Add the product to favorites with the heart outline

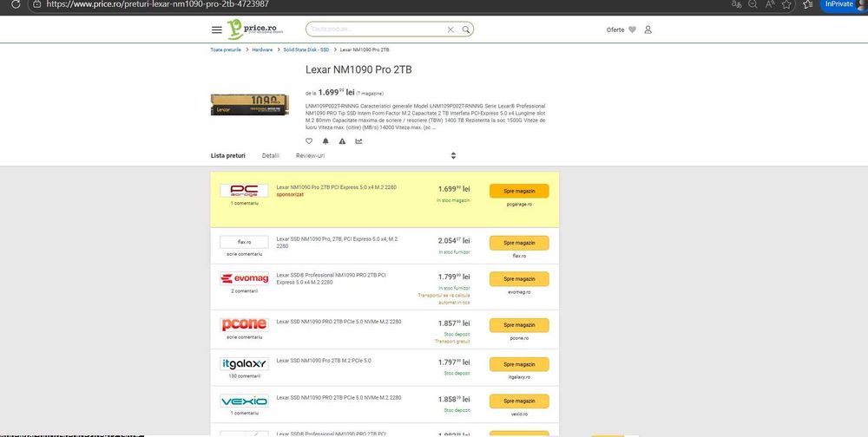309,141
